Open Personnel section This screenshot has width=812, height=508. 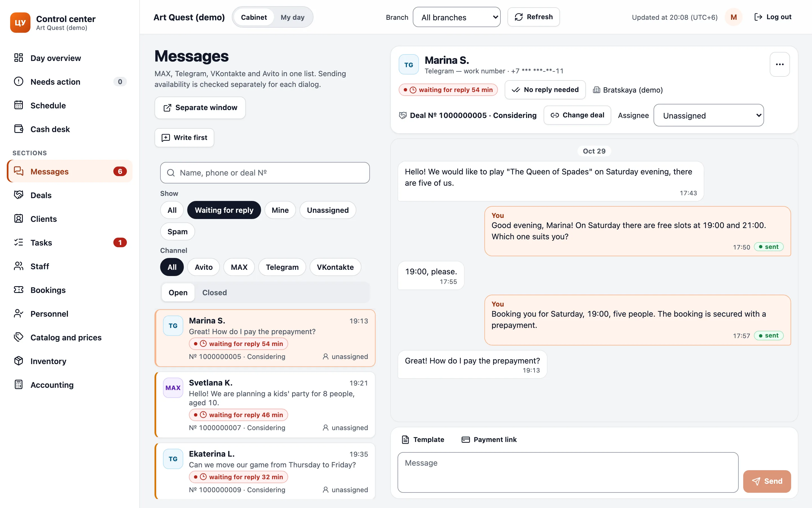point(70,314)
